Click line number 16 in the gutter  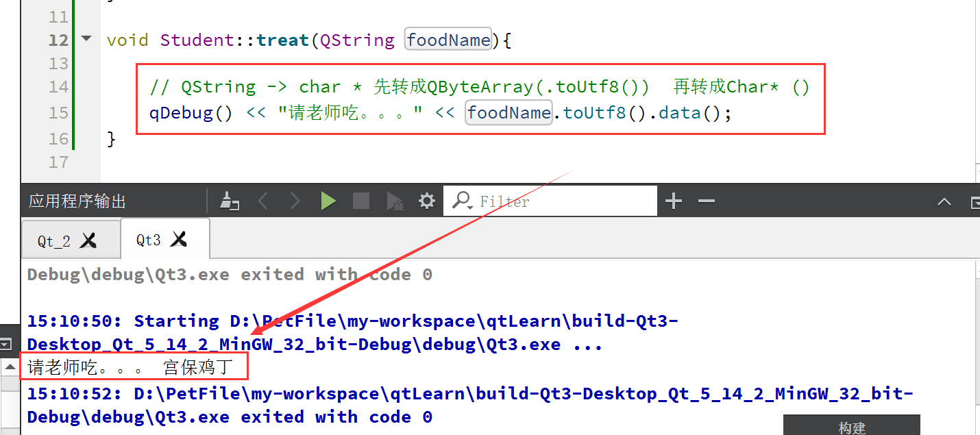pyautogui.click(x=59, y=138)
